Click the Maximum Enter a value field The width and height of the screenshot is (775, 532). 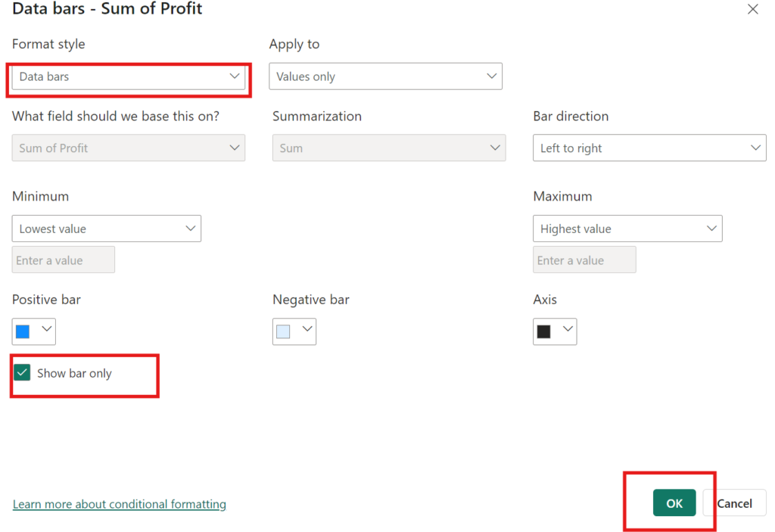(x=584, y=260)
